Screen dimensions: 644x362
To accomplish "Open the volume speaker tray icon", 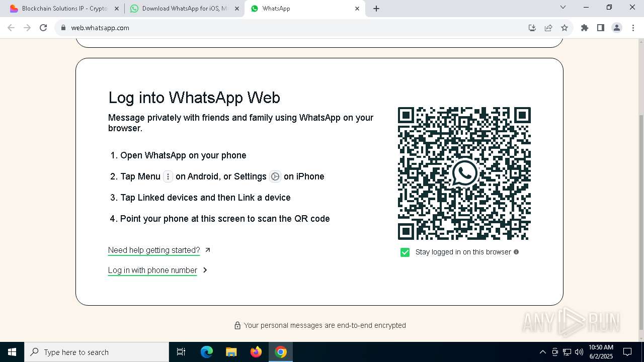I will [579, 352].
